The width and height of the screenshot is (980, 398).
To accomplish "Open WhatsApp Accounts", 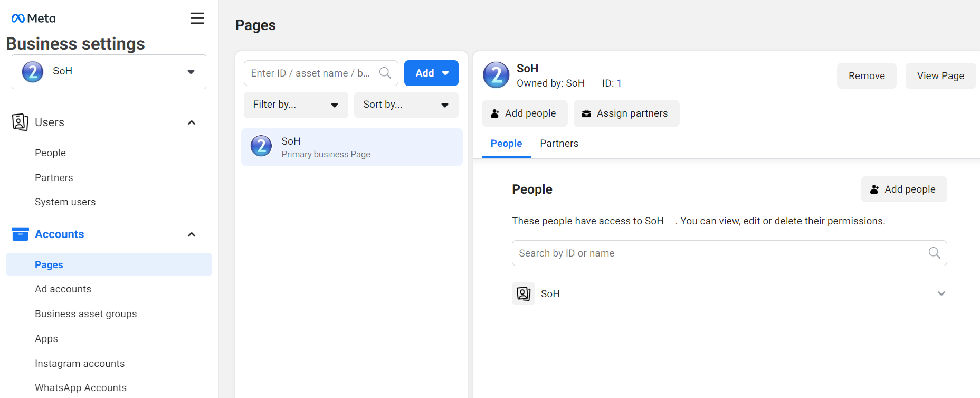I will click(81, 388).
